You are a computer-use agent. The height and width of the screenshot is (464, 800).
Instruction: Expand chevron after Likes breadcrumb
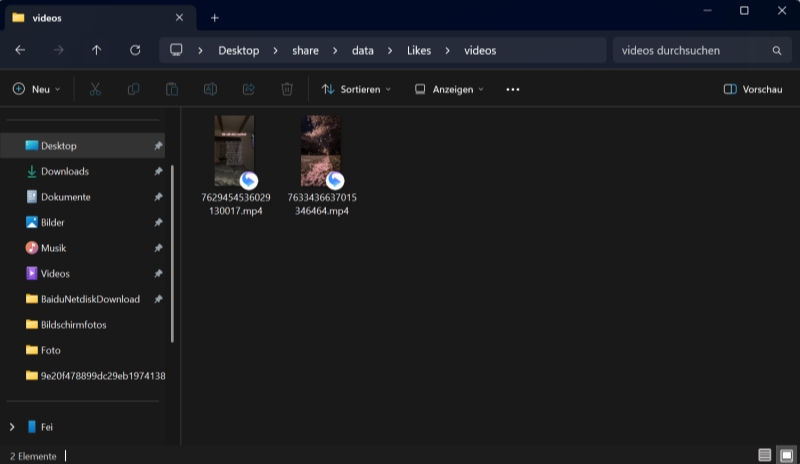tap(447, 51)
